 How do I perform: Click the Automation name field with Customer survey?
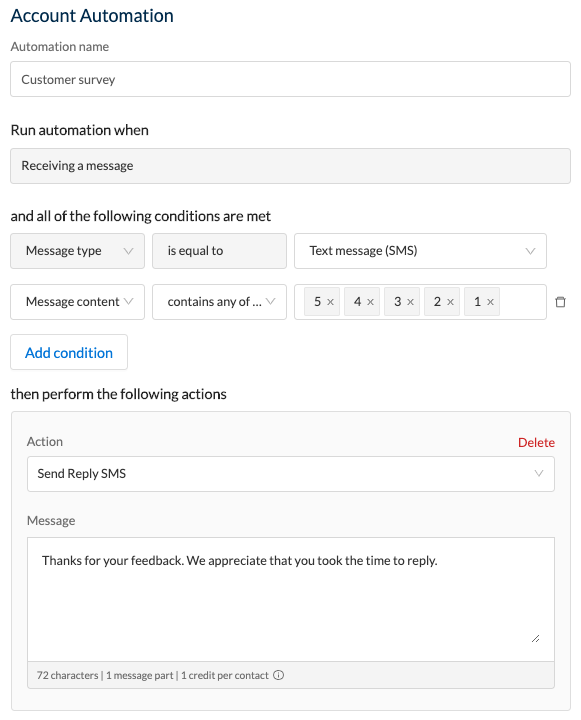coord(290,79)
